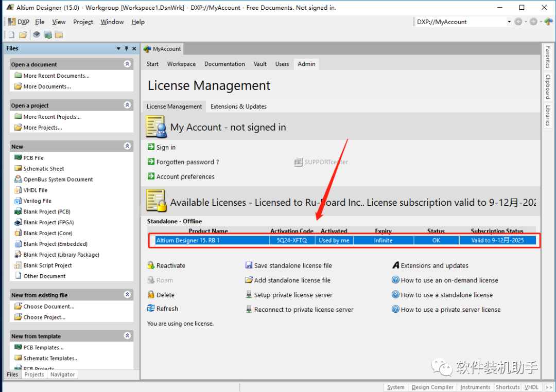556x392 pixels.
Task: Close the Files panel
Action: click(134, 48)
